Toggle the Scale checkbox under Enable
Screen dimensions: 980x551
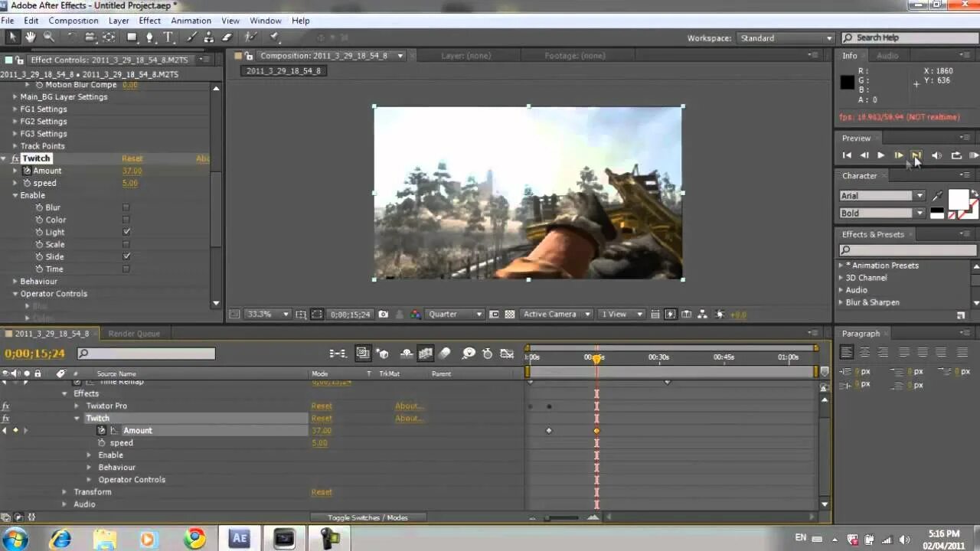(126, 244)
